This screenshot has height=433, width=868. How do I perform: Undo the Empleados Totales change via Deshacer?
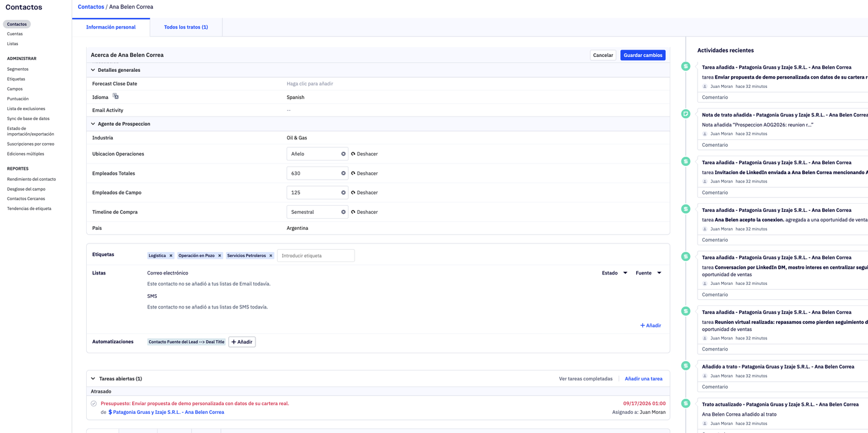[x=365, y=173]
